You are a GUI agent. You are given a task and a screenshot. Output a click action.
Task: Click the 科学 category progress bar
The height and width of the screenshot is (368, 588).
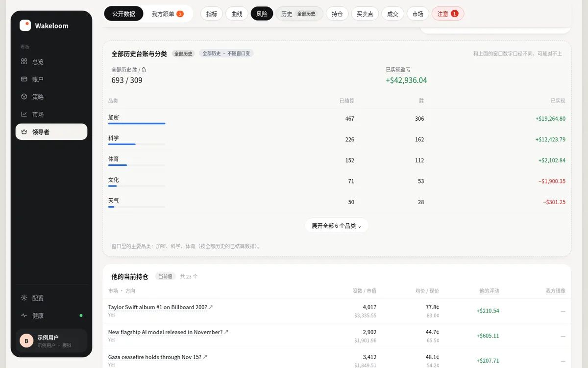tap(137, 144)
